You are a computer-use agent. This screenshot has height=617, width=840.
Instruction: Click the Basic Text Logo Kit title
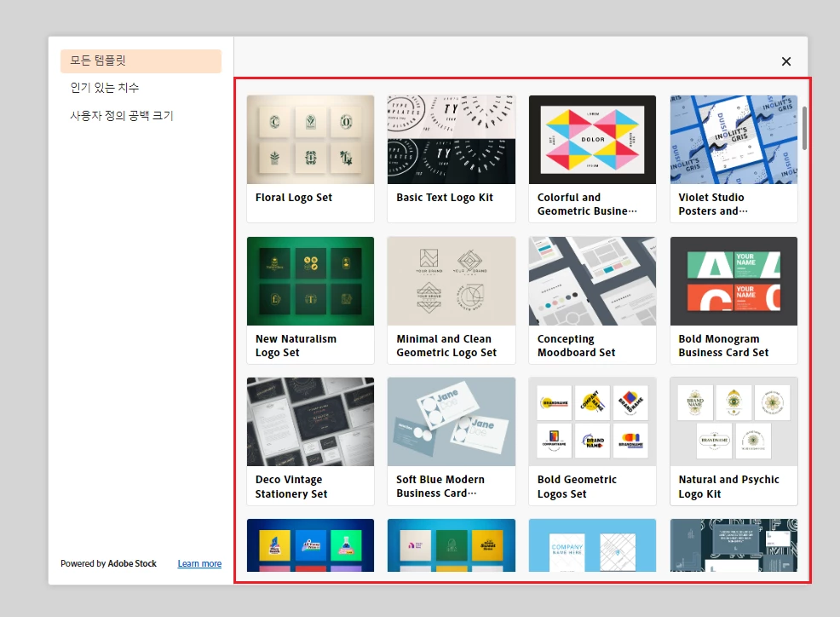tap(445, 198)
